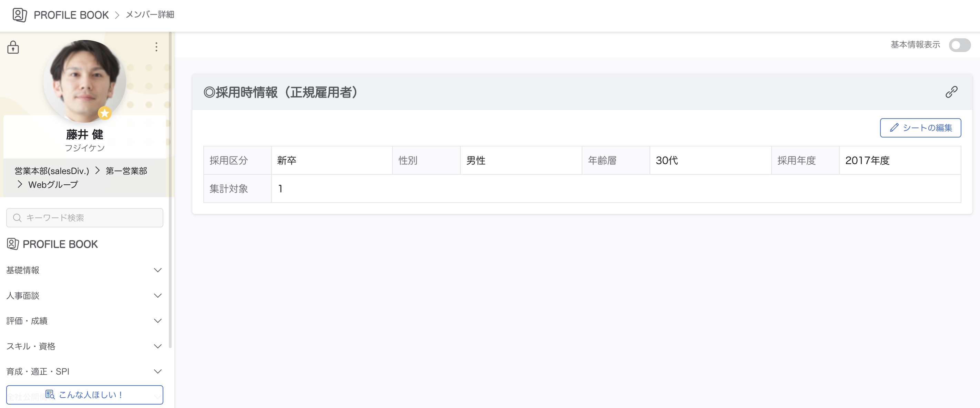Image resolution: width=980 pixels, height=408 pixels.
Task: Expand the 評価・成績 section
Action: pyautogui.click(x=84, y=320)
